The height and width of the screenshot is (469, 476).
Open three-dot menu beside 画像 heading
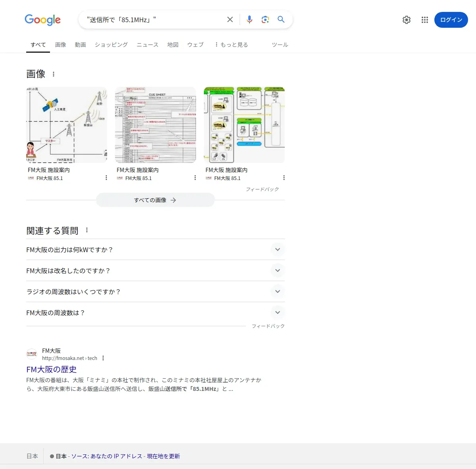click(54, 74)
